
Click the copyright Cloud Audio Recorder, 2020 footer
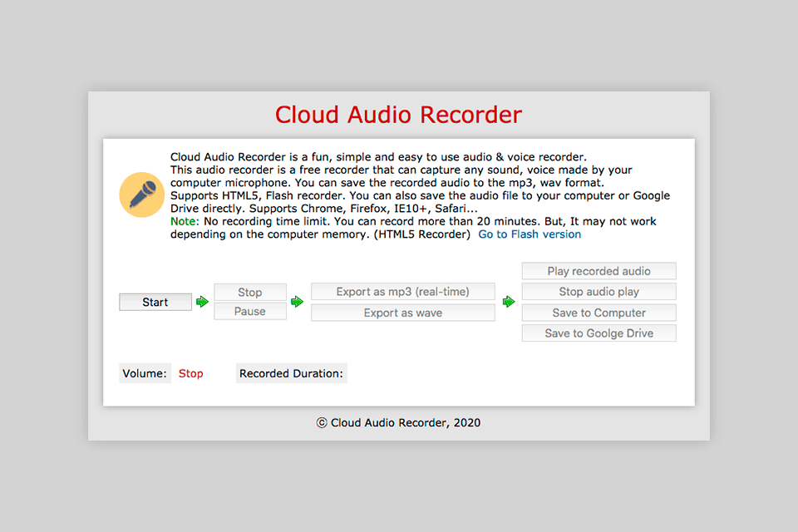398,422
